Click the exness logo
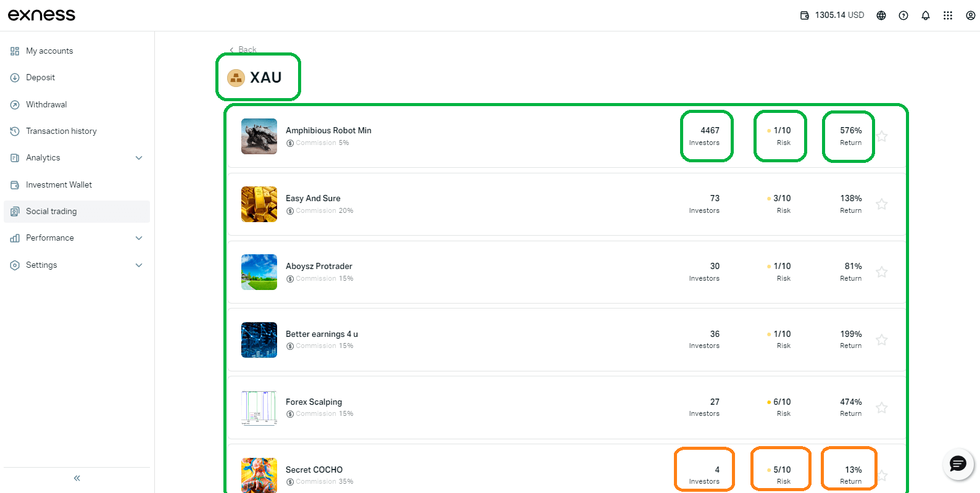 click(41, 15)
